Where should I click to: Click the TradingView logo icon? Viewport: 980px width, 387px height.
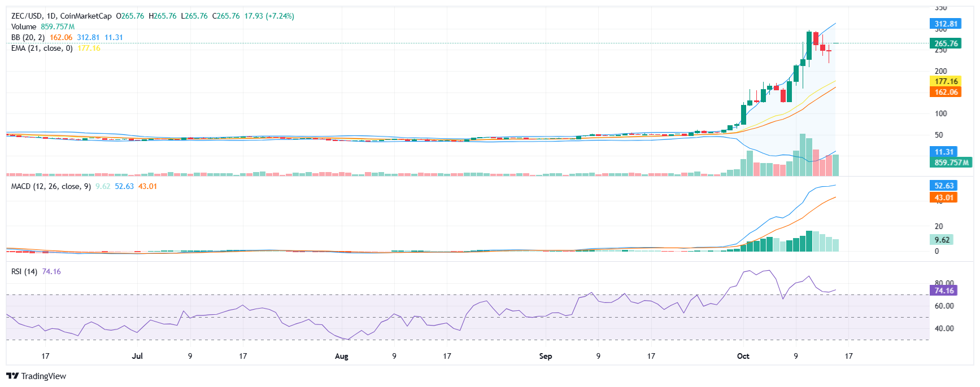point(12,376)
